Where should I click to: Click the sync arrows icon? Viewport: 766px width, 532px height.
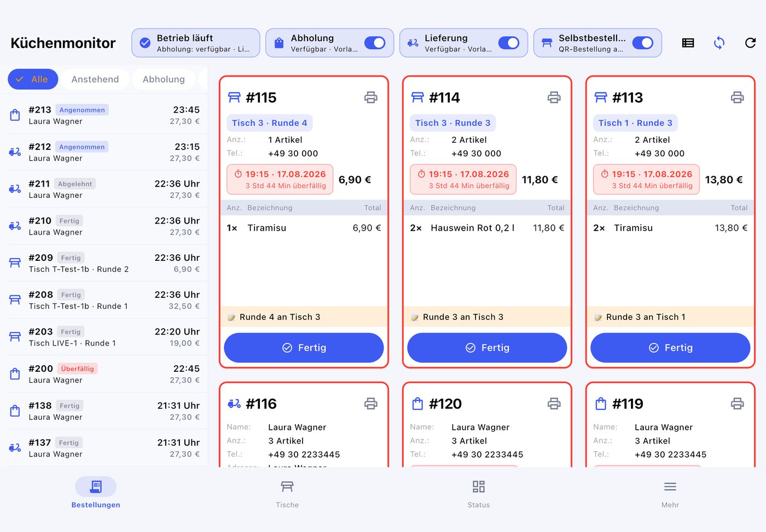pos(719,43)
